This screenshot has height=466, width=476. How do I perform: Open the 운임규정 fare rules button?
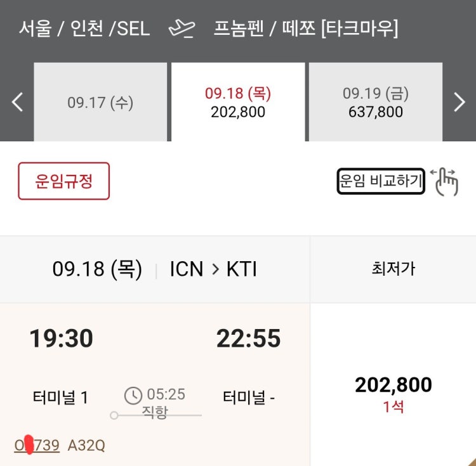pos(63,181)
